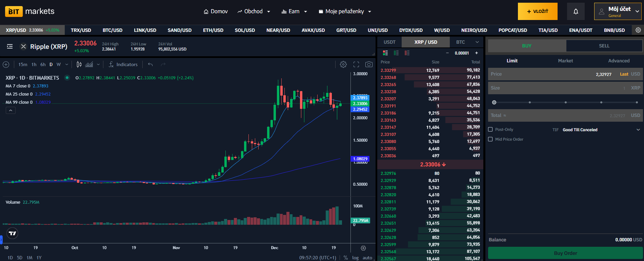
Task: Select the Limit order tab
Action: pyautogui.click(x=512, y=61)
